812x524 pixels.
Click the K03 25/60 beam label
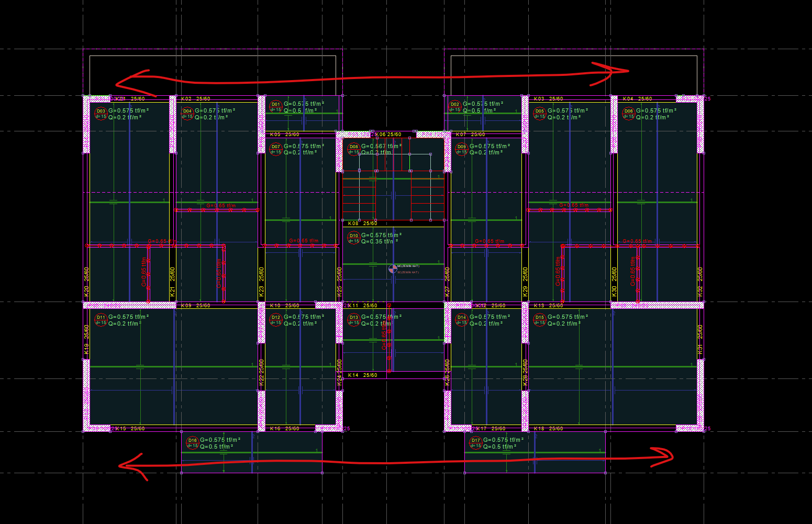coord(548,98)
